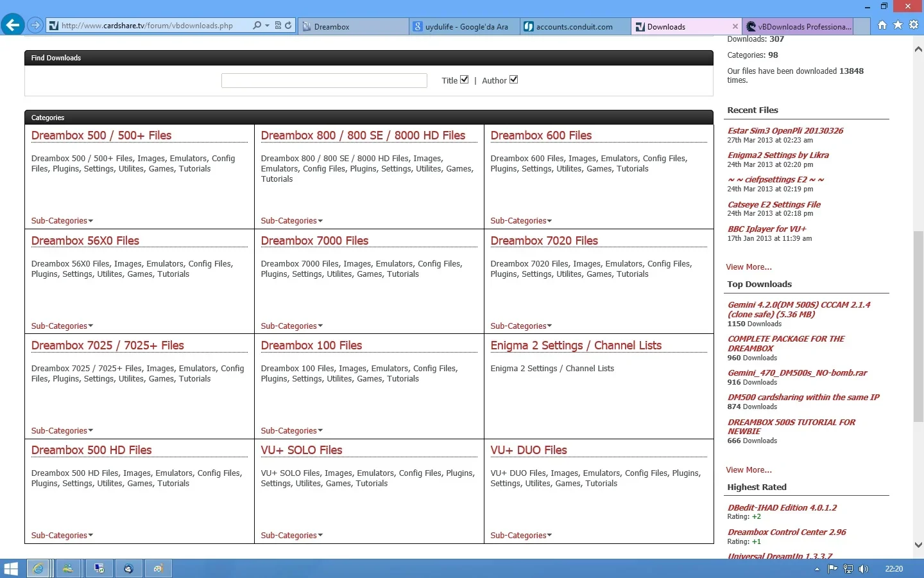Refresh the page with the reload icon
The height and width of the screenshot is (578, 924).
click(x=288, y=26)
